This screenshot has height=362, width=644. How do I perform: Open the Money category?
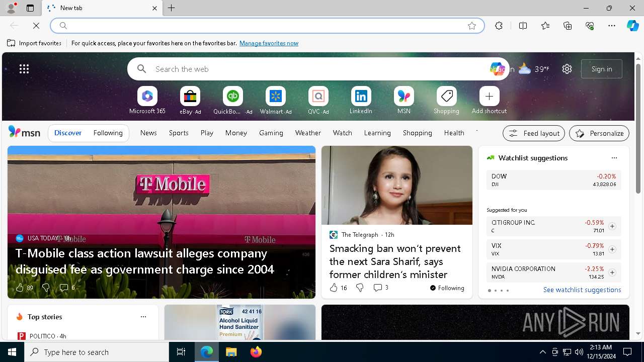pyautogui.click(x=236, y=133)
